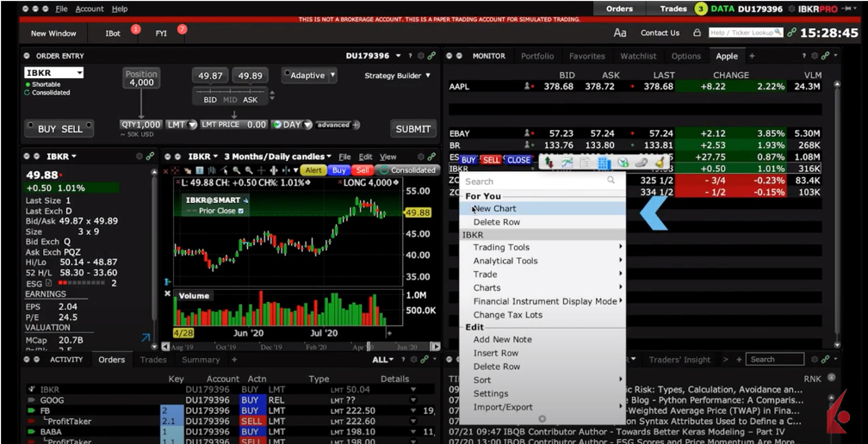The width and height of the screenshot is (868, 444).
Task: Expand the DAY time-in-force dropdown
Action: coord(292,125)
